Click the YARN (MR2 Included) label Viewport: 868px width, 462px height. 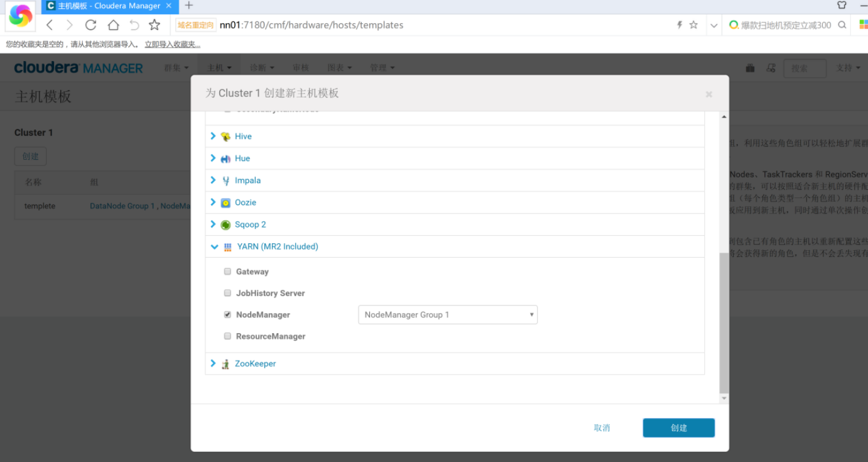278,246
